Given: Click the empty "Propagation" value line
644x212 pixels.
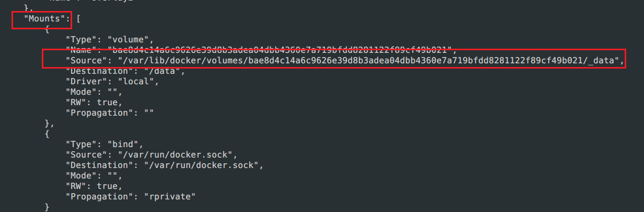Looking at the screenshot, I should point(109,113).
